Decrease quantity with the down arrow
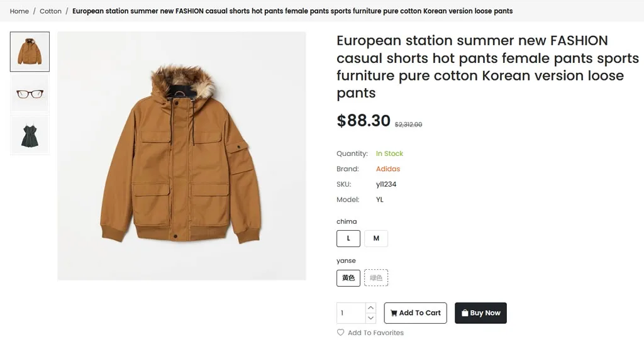 pyautogui.click(x=371, y=318)
